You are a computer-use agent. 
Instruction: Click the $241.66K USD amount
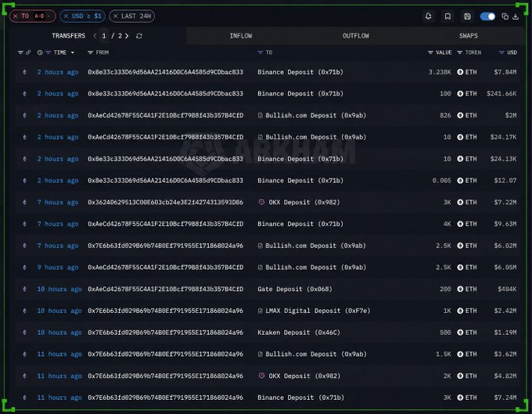point(501,94)
